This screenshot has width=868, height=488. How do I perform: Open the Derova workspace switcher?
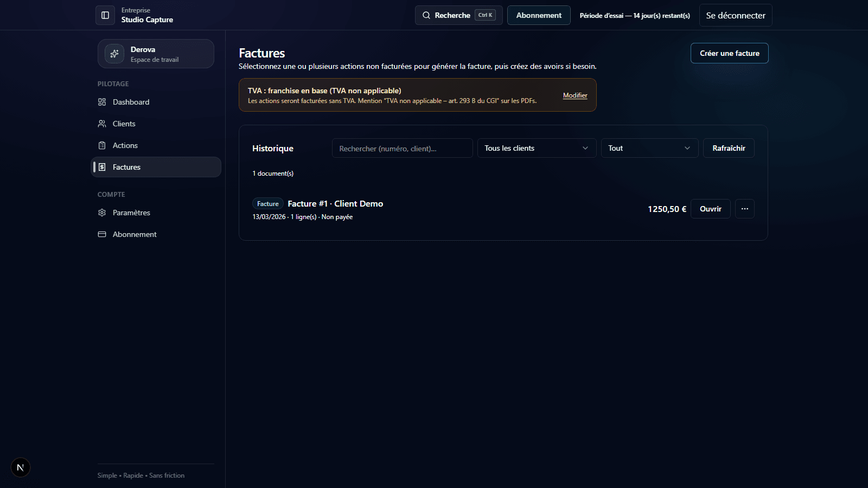pyautogui.click(x=156, y=54)
